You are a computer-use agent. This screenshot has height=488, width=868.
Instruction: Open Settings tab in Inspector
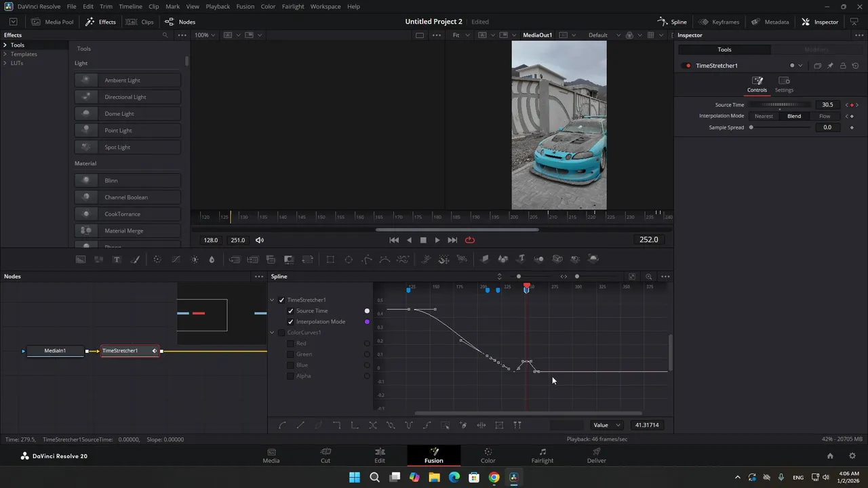pyautogui.click(x=784, y=85)
